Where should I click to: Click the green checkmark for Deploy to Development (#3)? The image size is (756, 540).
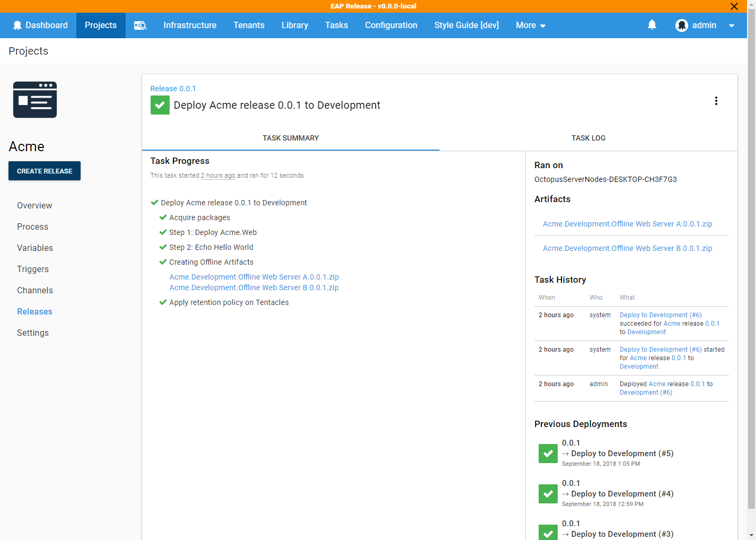(548, 532)
